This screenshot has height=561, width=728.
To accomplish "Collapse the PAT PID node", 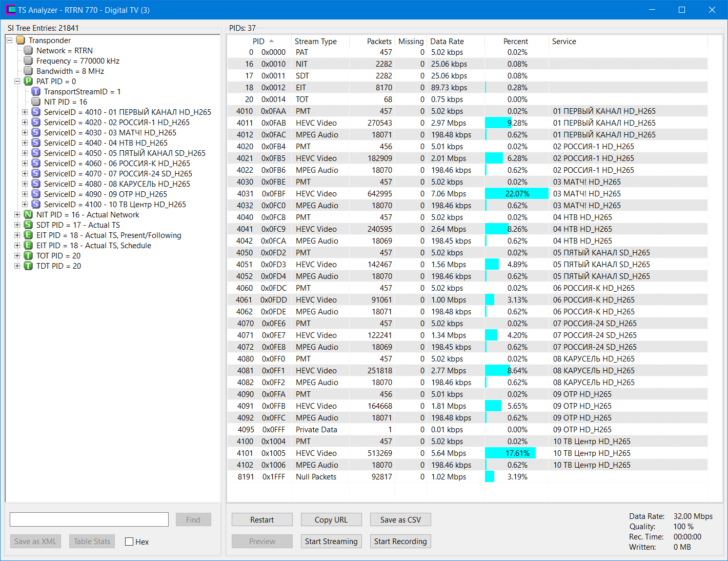I will [17, 82].
